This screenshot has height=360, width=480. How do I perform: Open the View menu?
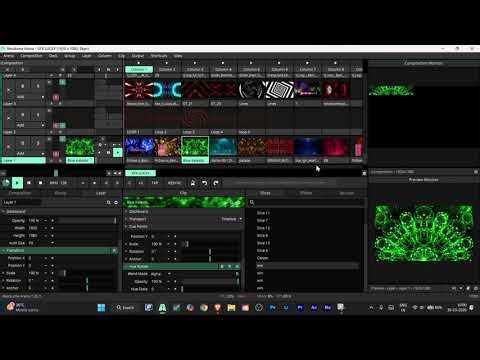coord(178,56)
